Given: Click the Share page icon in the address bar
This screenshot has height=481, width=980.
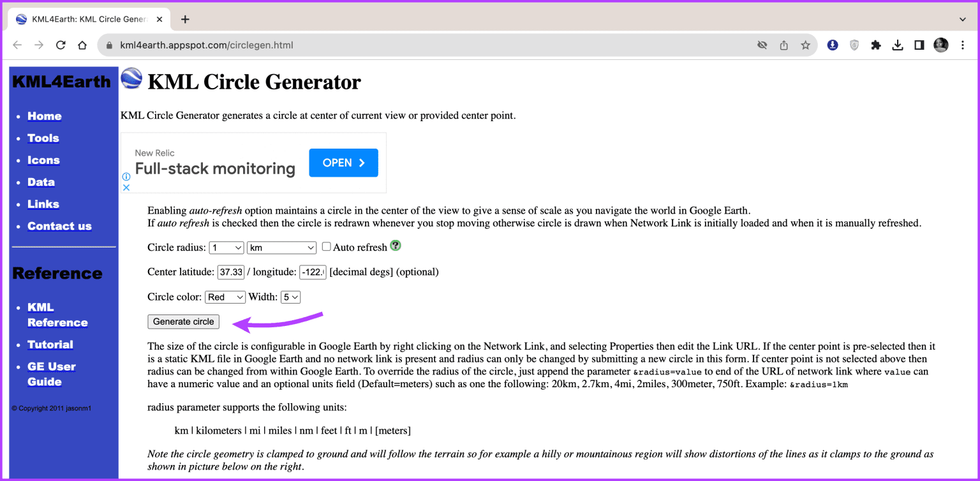Looking at the screenshot, I should (784, 45).
